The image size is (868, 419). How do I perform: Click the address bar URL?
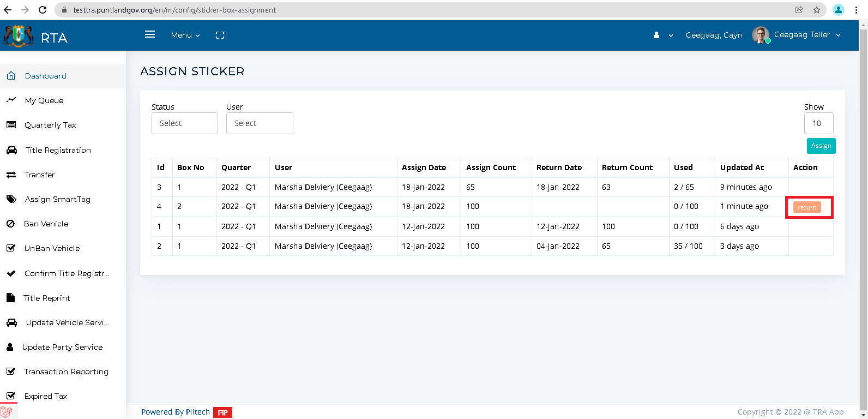[x=174, y=10]
